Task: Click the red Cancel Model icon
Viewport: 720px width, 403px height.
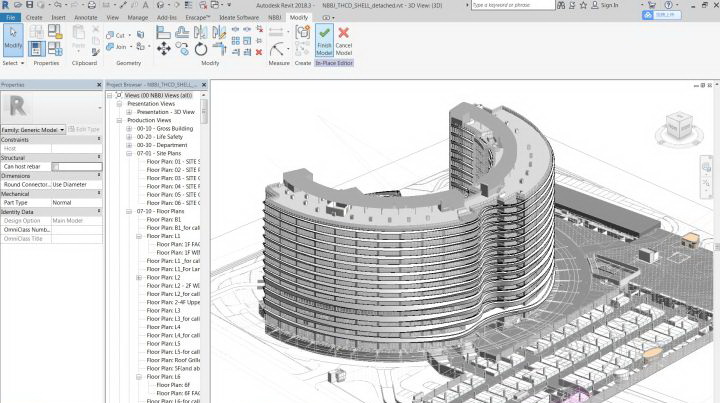Action: (343, 34)
